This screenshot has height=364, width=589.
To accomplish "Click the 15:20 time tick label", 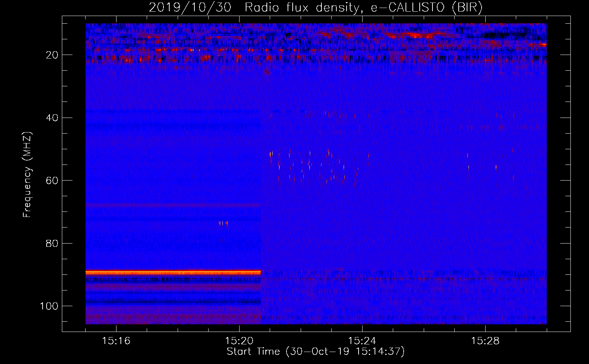I will (239, 341).
